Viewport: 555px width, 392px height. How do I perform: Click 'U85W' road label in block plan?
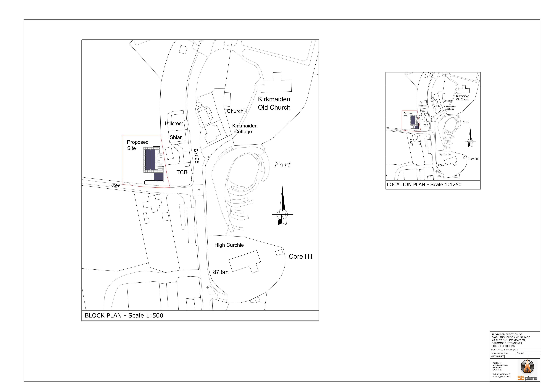coord(114,185)
